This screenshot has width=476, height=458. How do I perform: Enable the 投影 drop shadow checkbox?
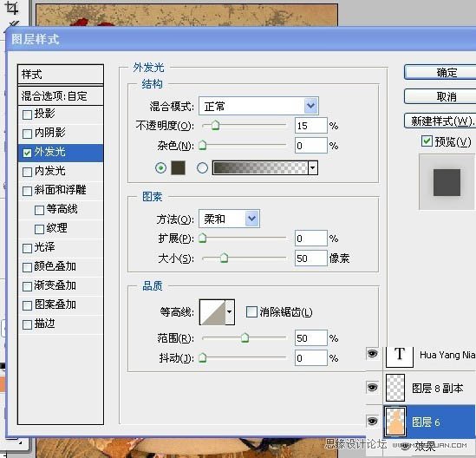28,114
